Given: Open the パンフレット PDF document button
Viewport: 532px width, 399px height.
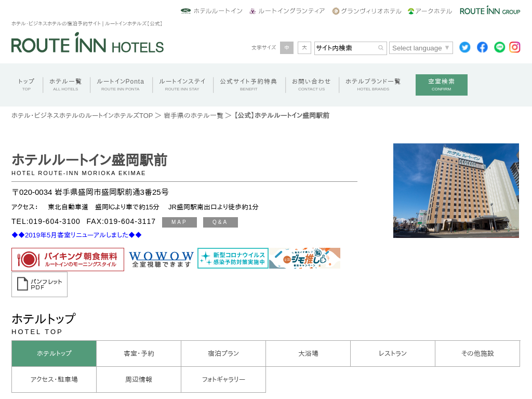Looking at the screenshot, I should [39, 284].
